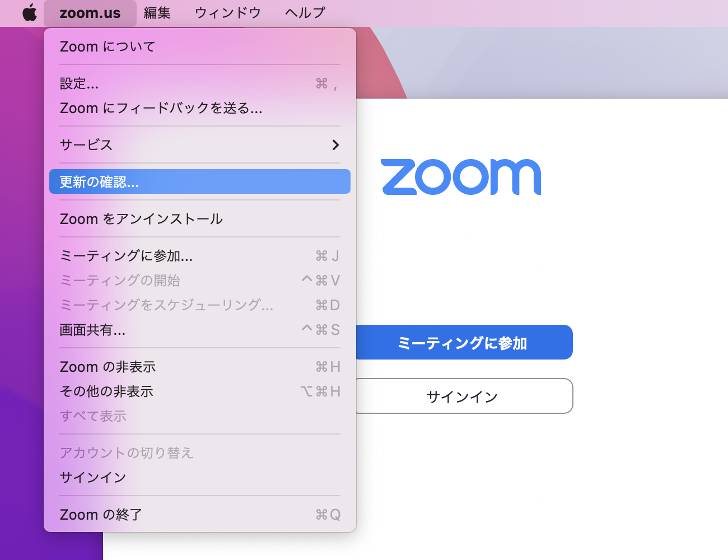Click the white サインイン button in the window

[x=464, y=396]
